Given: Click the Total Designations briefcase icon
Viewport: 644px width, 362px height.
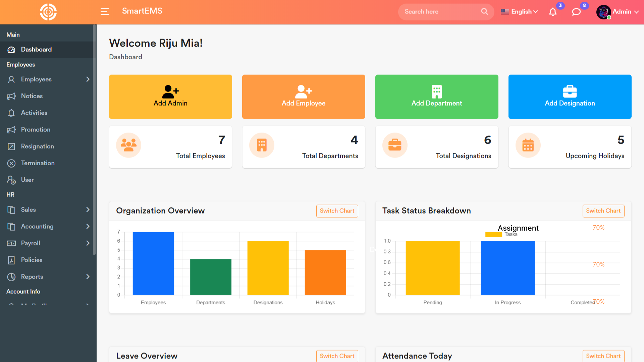Looking at the screenshot, I should (395, 145).
